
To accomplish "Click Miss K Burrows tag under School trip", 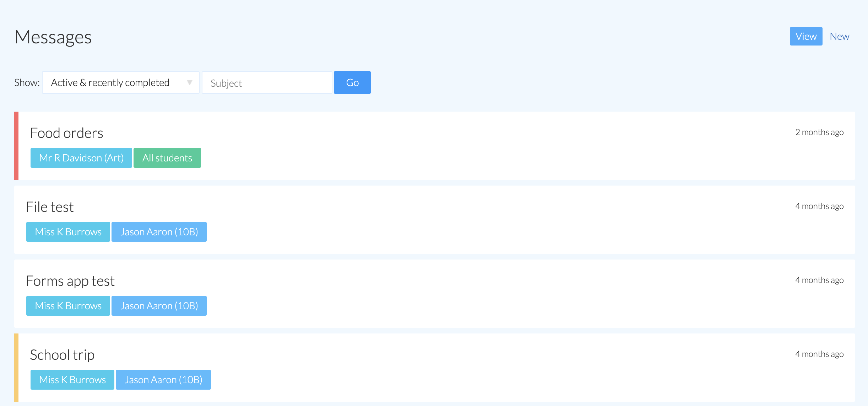I will pyautogui.click(x=72, y=380).
